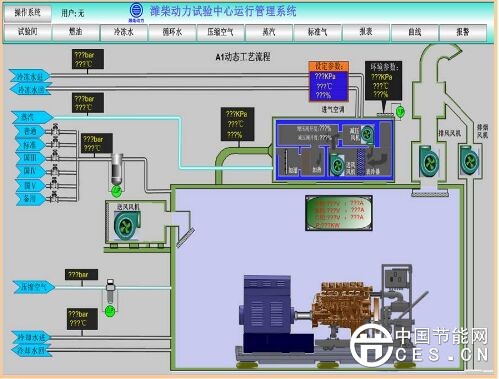Switch to the 冷冻水 tab
499x379 pixels.
(x=124, y=32)
